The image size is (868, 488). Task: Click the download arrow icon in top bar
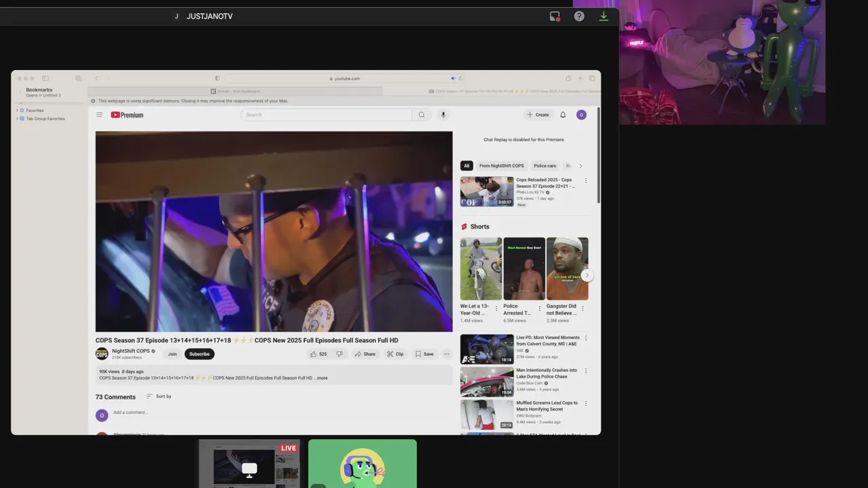pos(604,16)
